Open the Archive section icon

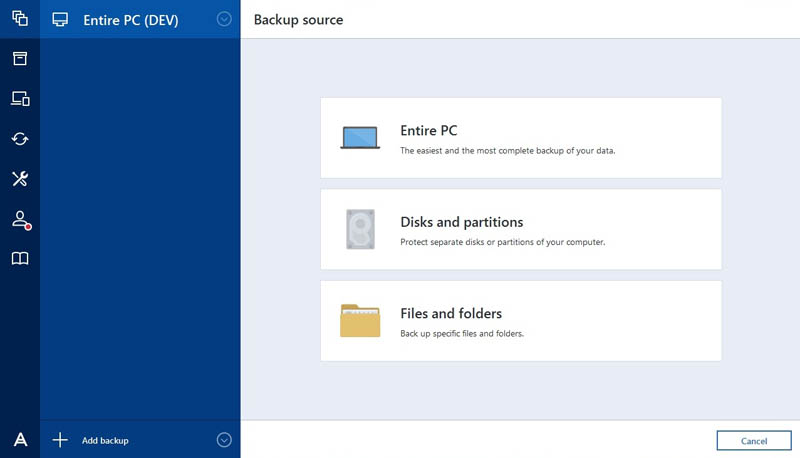point(20,58)
